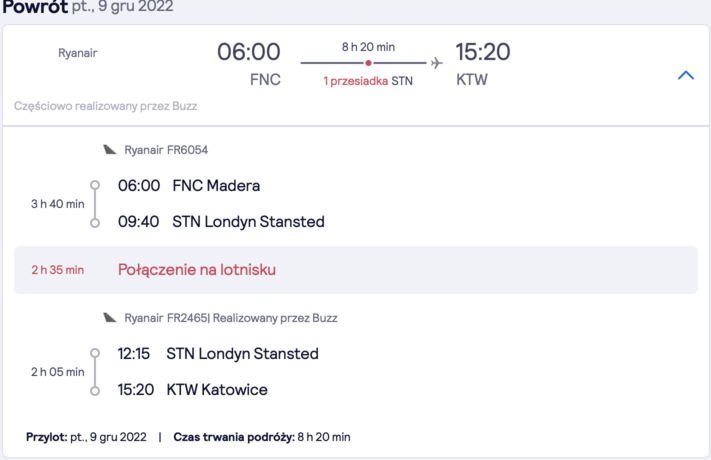The width and height of the screenshot is (711, 460).
Task: Click the 09:40 STN arrival timeline circle
Action: click(x=95, y=223)
